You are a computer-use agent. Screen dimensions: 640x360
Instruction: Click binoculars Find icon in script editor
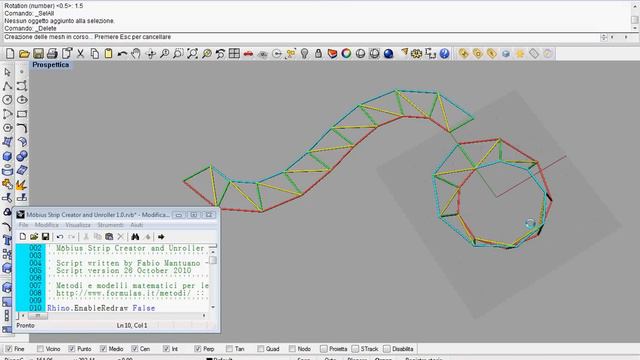click(135, 237)
